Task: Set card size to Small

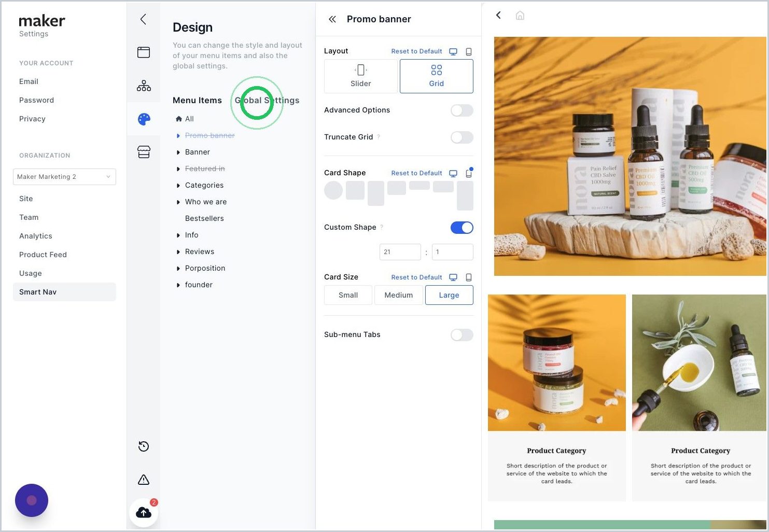Action: point(348,295)
